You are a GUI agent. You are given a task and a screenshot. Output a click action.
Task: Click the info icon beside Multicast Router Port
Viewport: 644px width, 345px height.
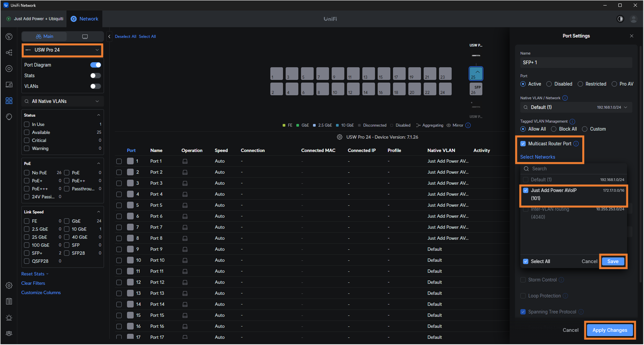click(x=576, y=144)
